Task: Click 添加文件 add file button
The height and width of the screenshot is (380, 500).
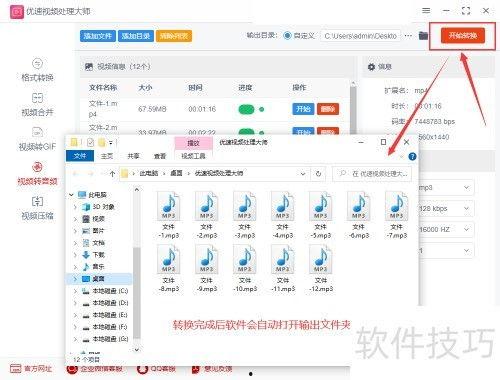Action: (98, 36)
